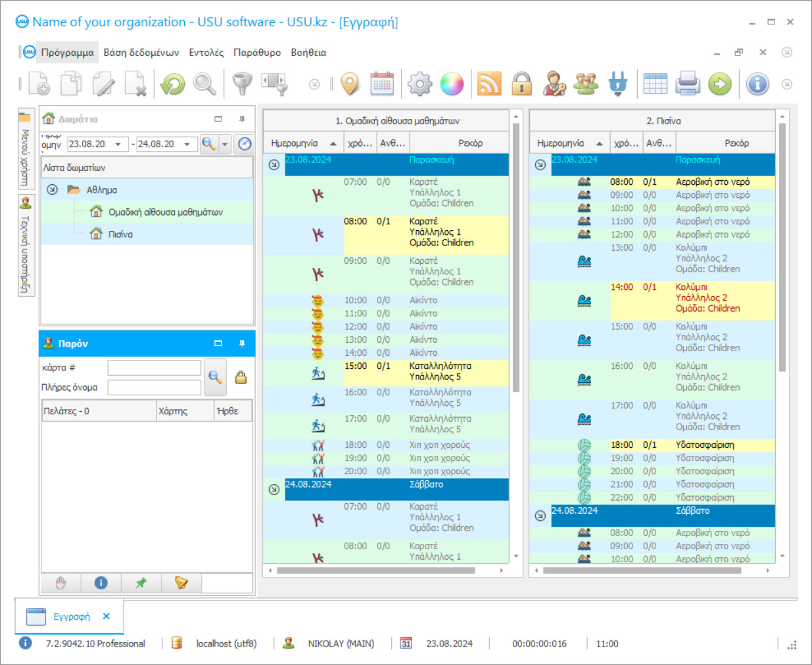The height and width of the screenshot is (665, 812).
Task: Click the orange RSS feed icon
Action: click(489, 84)
